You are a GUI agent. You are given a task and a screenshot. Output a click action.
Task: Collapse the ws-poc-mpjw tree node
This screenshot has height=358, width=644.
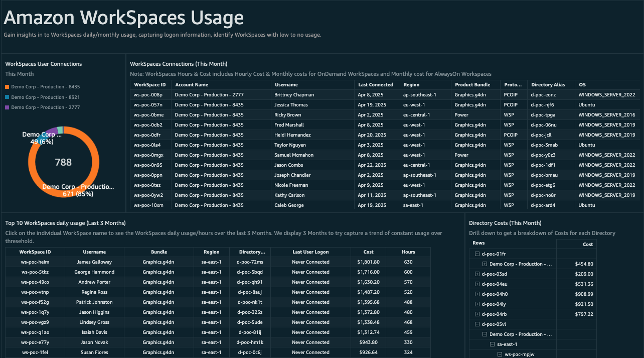coord(500,354)
